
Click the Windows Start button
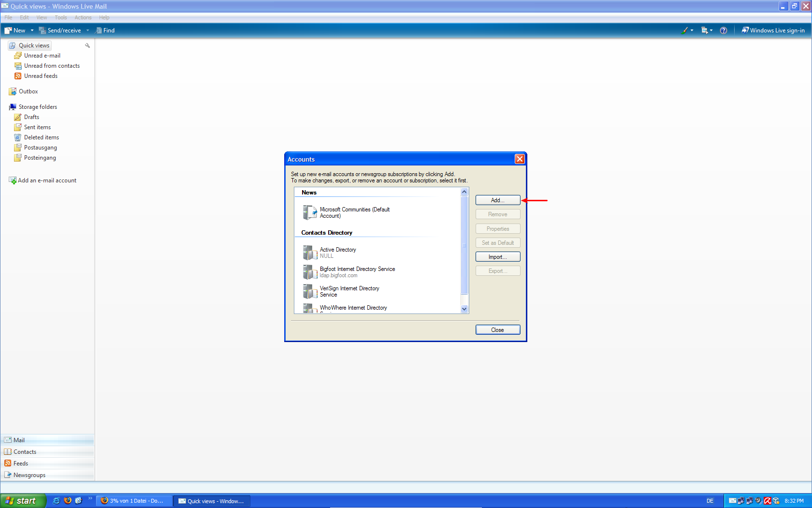[x=23, y=501]
